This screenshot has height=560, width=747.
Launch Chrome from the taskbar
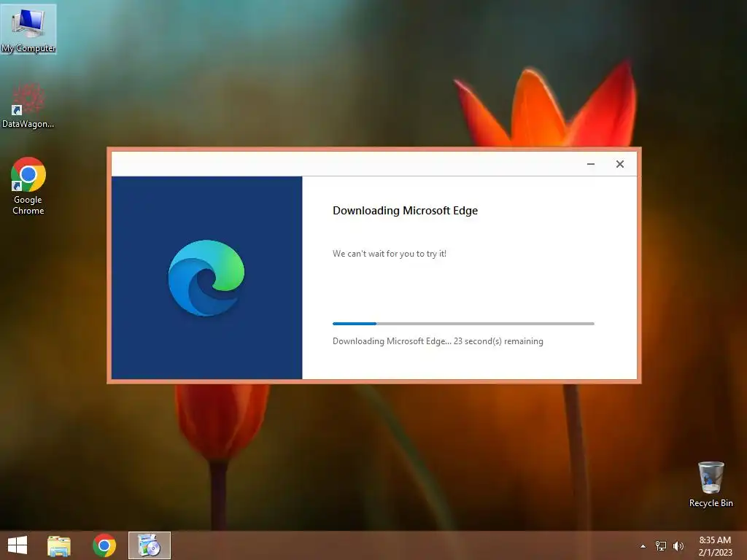click(104, 545)
